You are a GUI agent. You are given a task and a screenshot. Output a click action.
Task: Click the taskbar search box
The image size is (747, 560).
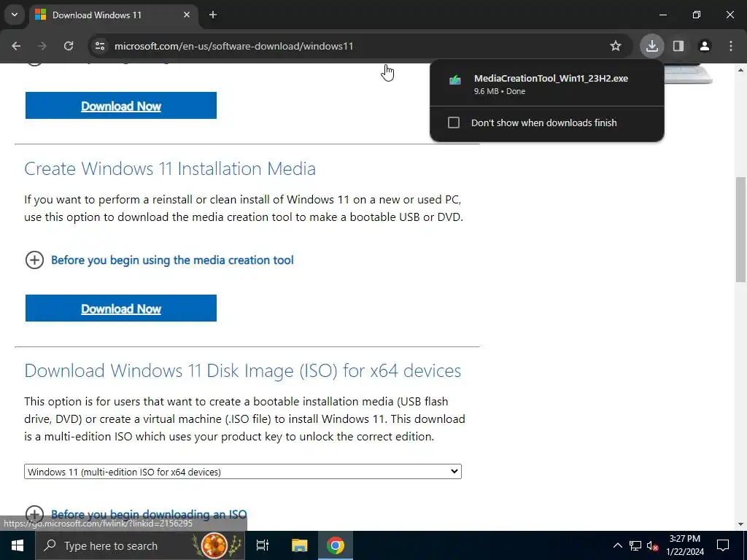click(140, 545)
